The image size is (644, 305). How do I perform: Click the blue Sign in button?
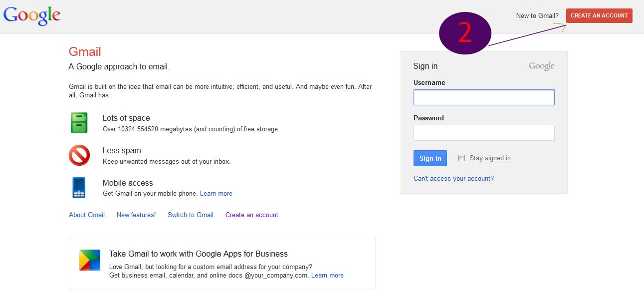[430, 158]
